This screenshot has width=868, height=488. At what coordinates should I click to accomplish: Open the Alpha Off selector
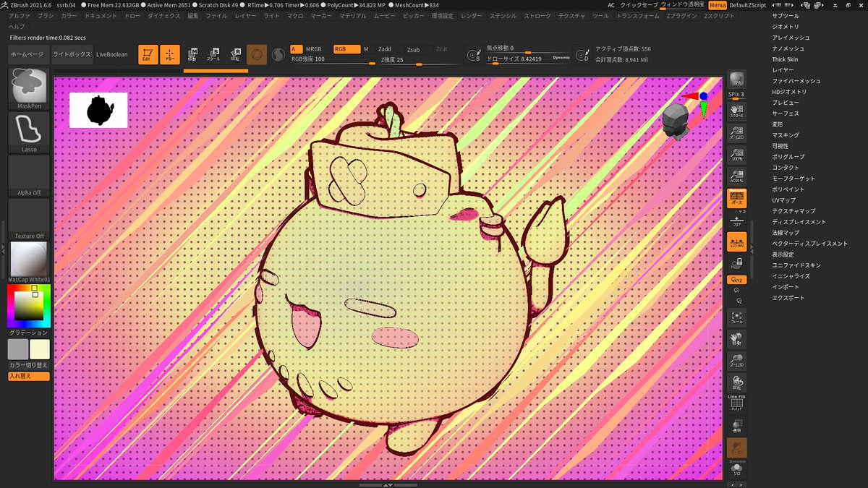tap(29, 176)
